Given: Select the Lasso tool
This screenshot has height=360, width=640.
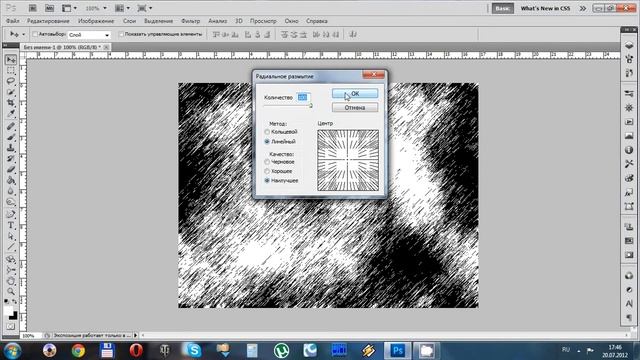Looking at the screenshot, I should pos(11,81).
